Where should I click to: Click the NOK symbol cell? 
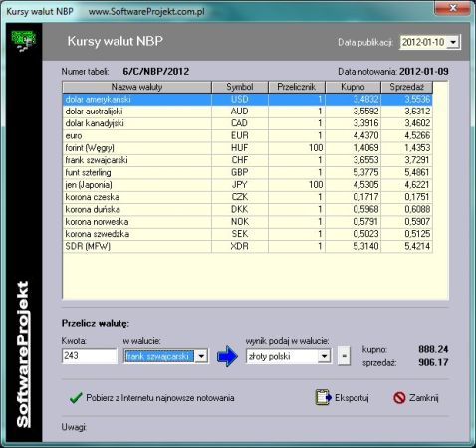point(240,222)
